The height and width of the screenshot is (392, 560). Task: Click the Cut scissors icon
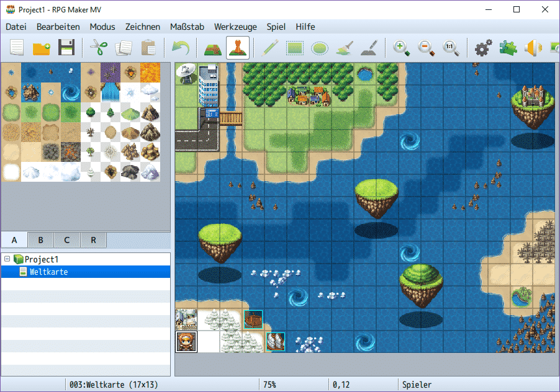pyautogui.click(x=99, y=47)
